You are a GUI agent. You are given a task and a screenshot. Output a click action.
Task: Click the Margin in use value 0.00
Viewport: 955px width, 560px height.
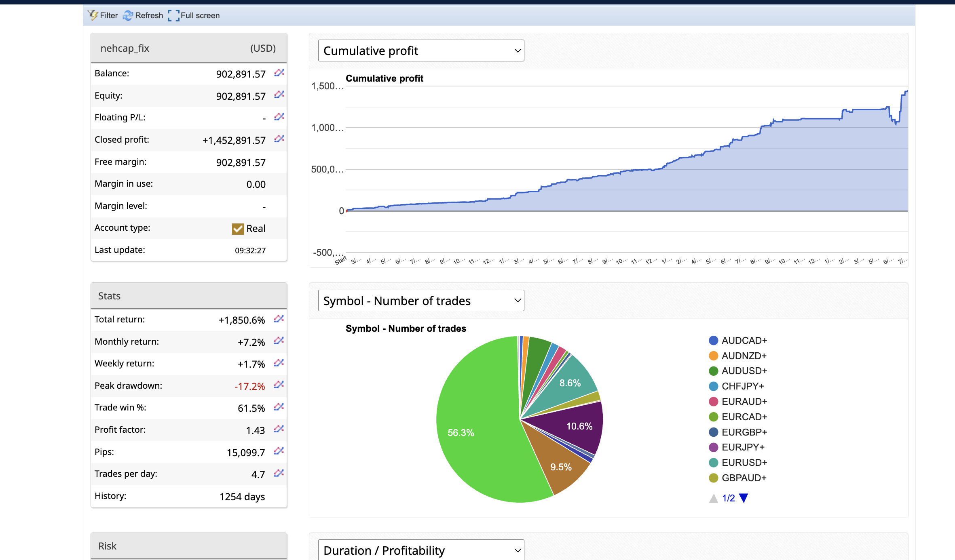[256, 184]
